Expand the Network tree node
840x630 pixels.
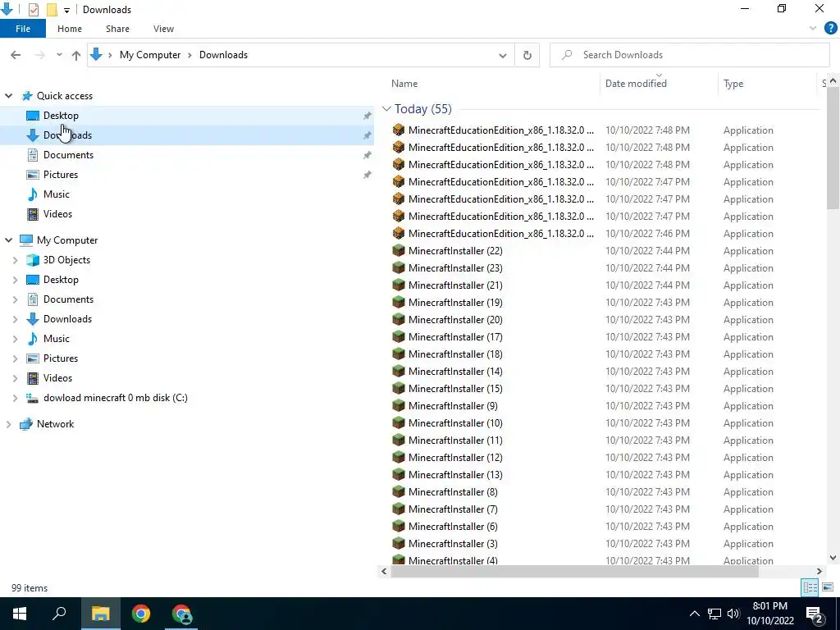tap(8, 424)
